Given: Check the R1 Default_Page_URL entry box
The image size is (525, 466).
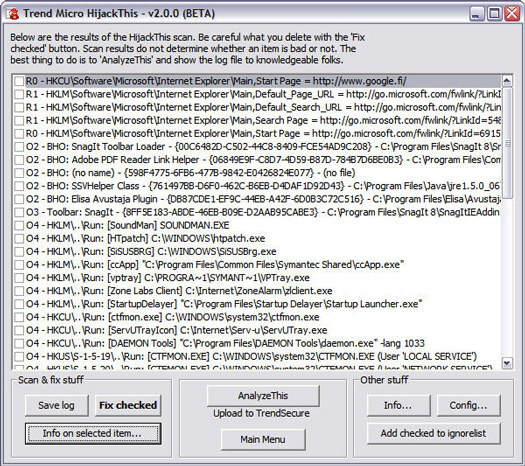Looking at the screenshot, I should (x=19, y=94).
